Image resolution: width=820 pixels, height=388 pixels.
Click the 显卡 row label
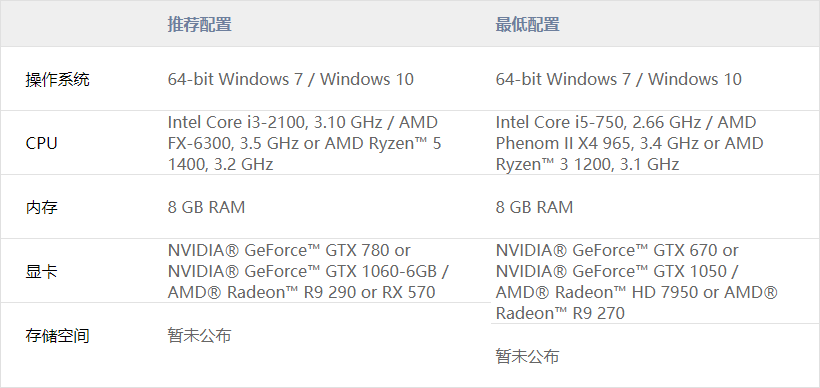tap(41, 271)
